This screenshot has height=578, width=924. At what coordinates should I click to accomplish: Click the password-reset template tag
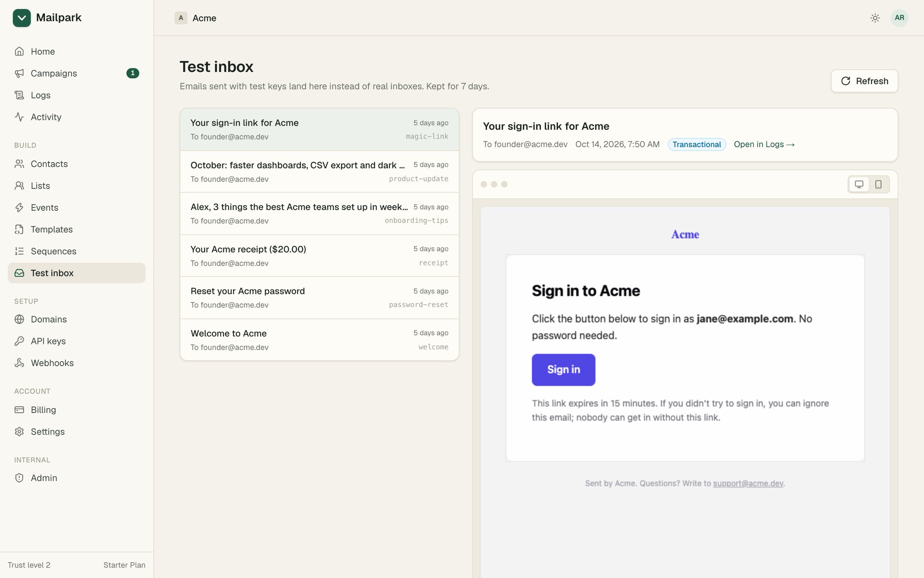[x=418, y=304]
